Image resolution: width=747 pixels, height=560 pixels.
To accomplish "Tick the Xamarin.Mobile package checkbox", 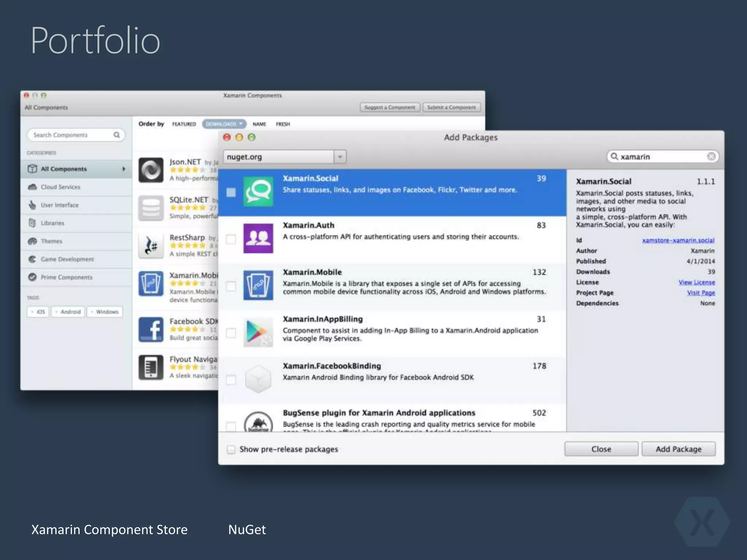I will pos(231,286).
